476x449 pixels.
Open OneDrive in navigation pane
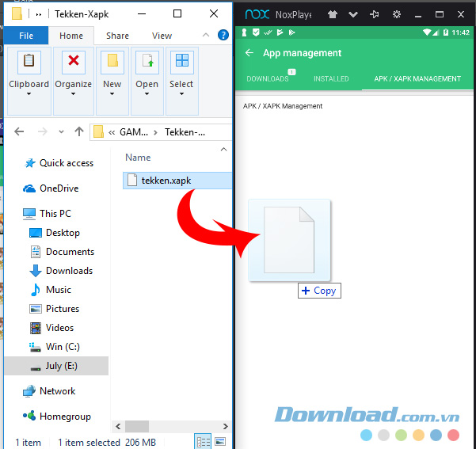pyautogui.click(x=51, y=188)
